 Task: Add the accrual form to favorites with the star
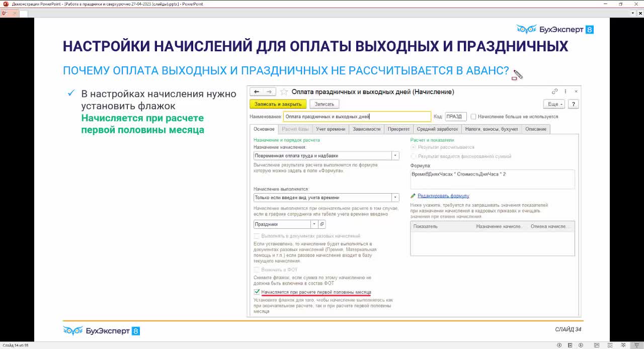click(284, 92)
